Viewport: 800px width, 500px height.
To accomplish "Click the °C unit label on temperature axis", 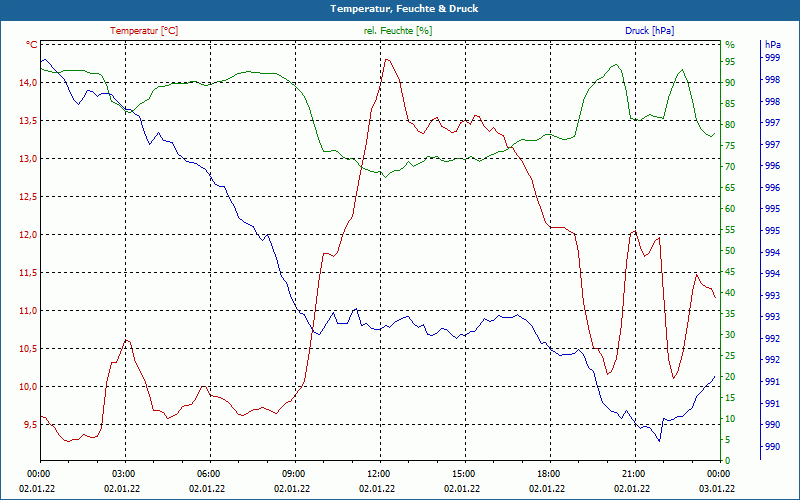I will pos(32,45).
